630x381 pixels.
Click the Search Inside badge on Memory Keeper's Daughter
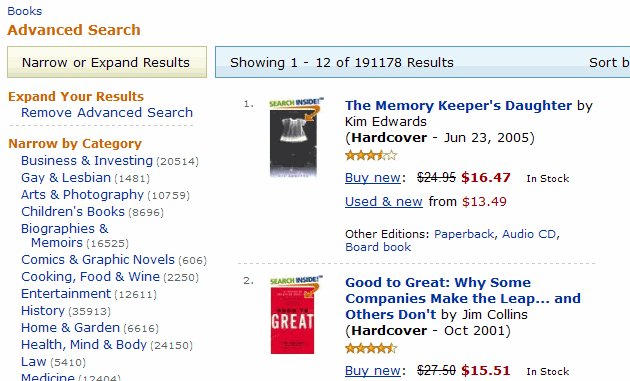click(x=297, y=104)
